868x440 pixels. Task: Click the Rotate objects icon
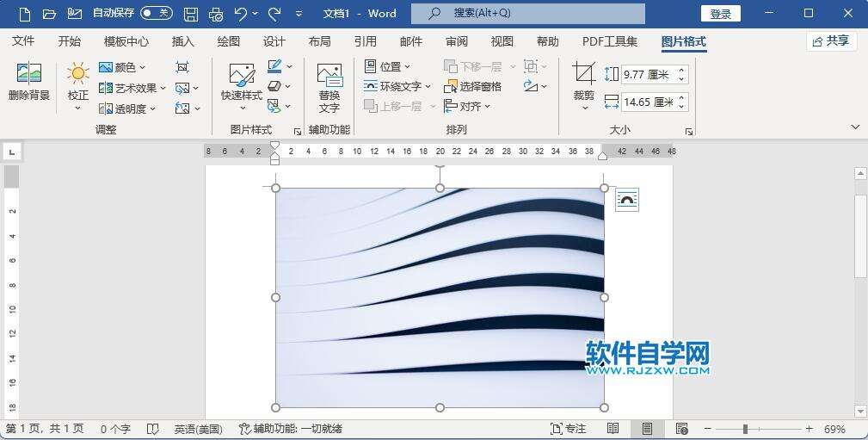[x=530, y=86]
